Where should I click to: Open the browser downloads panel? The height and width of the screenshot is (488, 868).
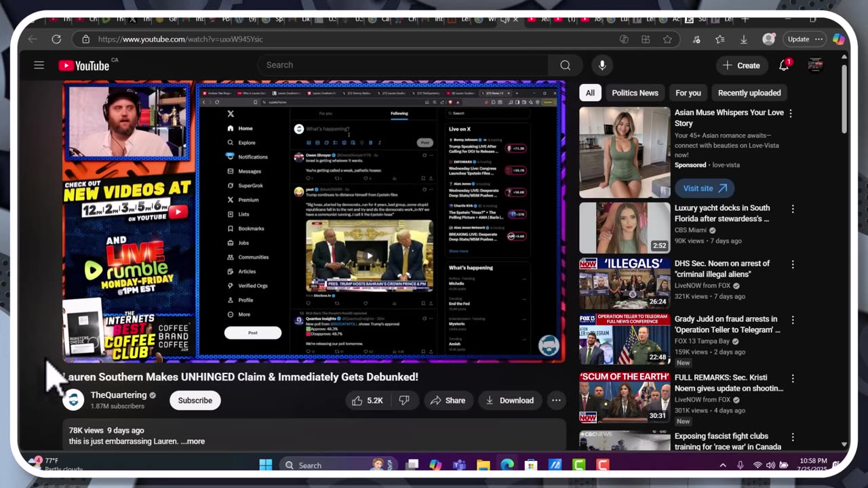(743, 39)
